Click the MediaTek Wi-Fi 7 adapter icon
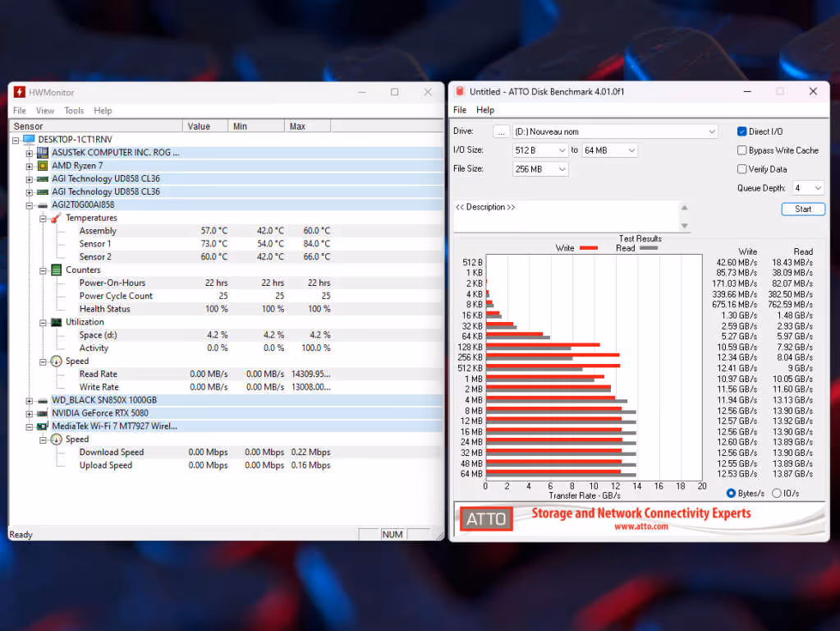The image size is (840, 631). [x=43, y=426]
